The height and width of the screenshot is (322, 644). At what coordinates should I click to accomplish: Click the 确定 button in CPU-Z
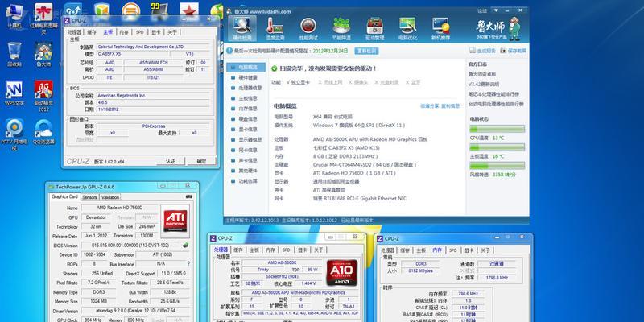pos(201,161)
